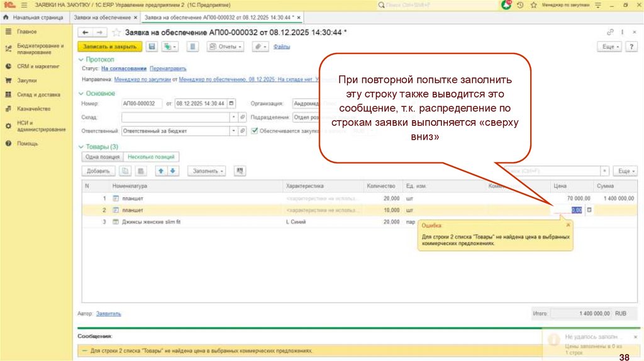Click the 'Перенаправить' link
Screen dimensions: 644x361
tap(169, 69)
